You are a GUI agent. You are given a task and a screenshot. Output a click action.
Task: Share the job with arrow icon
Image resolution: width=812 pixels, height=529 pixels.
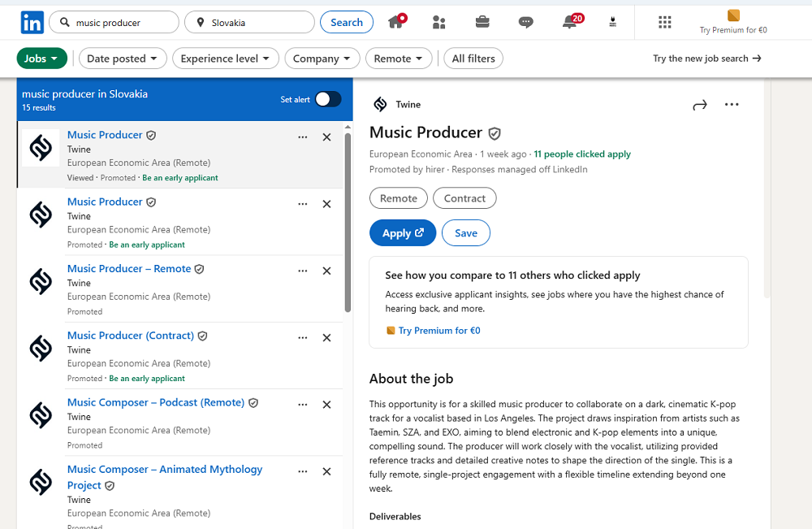pos(700,105)
